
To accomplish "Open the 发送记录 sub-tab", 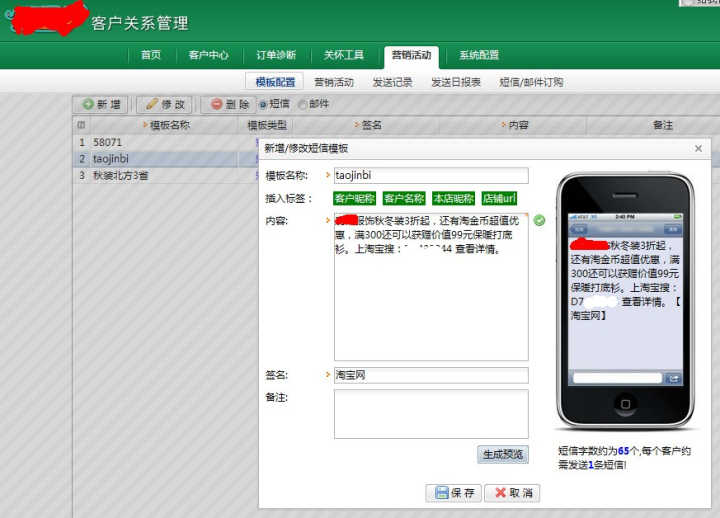I will point(392,82).
